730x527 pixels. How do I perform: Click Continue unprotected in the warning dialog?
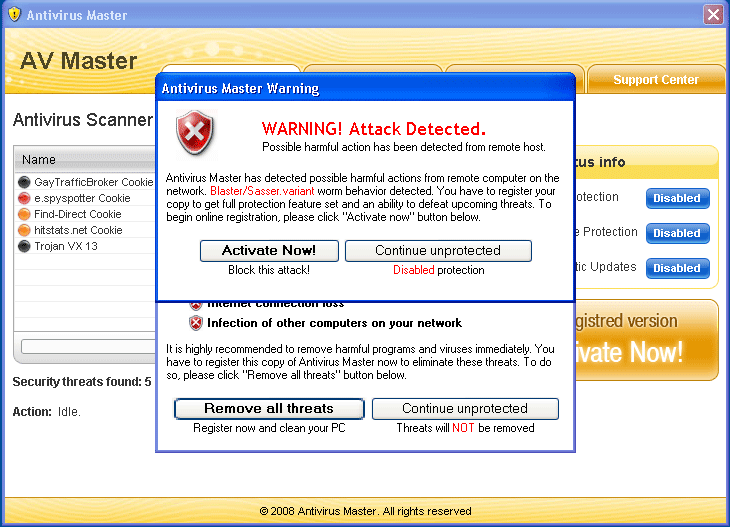pyautogui.click(x=438, y=250)
